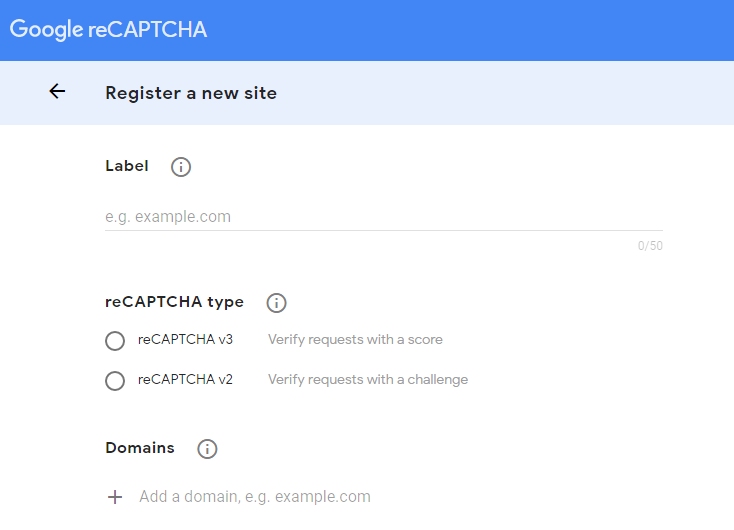
Task: Click the Label heading text
Action: point(127,166)
